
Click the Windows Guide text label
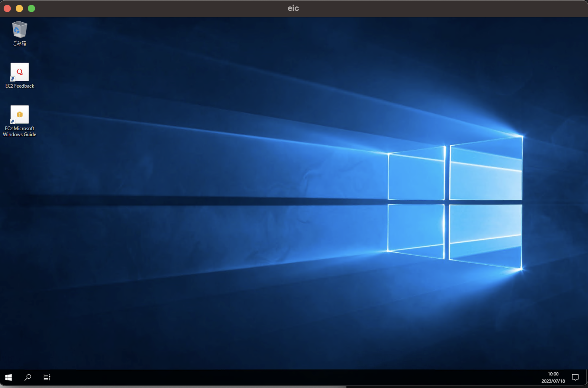point(20,134)
